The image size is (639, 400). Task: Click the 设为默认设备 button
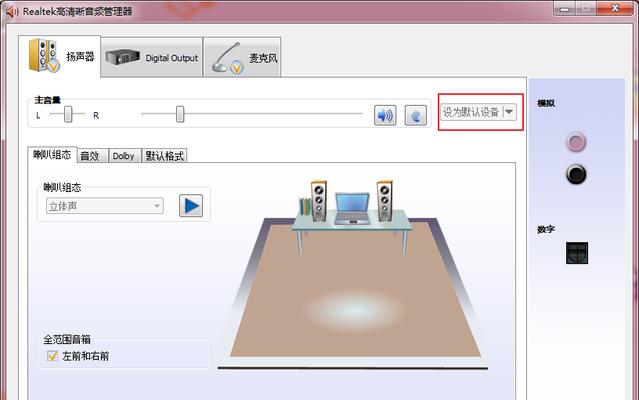[472, 112]
